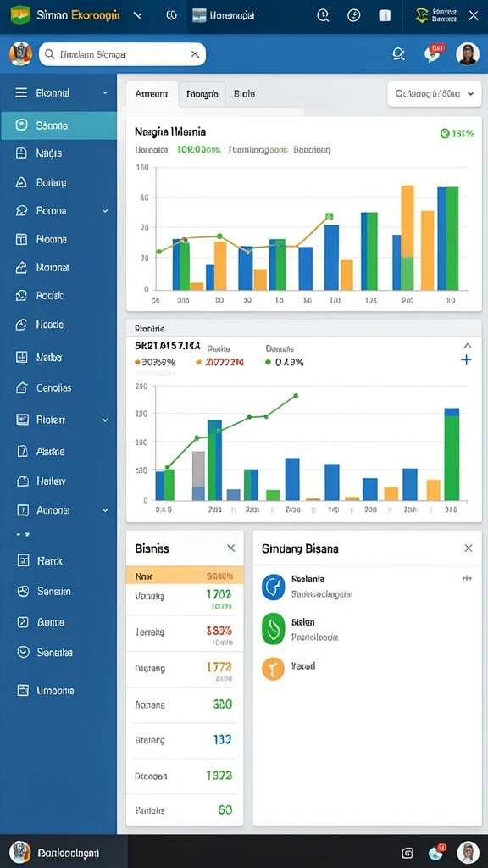The width and height of the screenshot is (488, 868).
Task: Open the period dropdown at top right
Action: click(x=434, y=94)
